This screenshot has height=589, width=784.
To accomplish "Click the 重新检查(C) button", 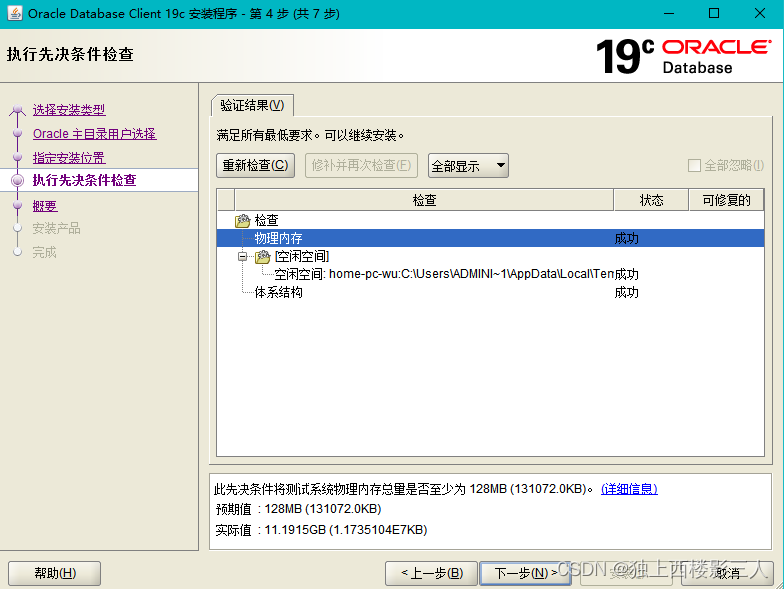I will pos(256,166).
